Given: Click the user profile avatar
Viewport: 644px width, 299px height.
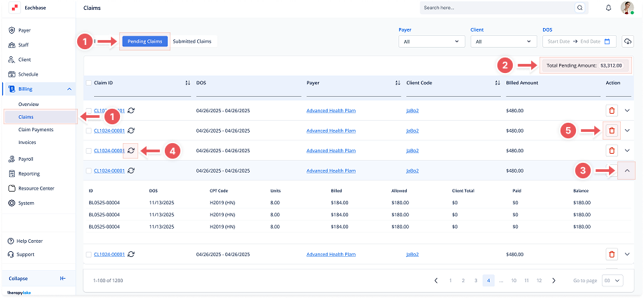Looking at the screenshot, I should [627, 8].
